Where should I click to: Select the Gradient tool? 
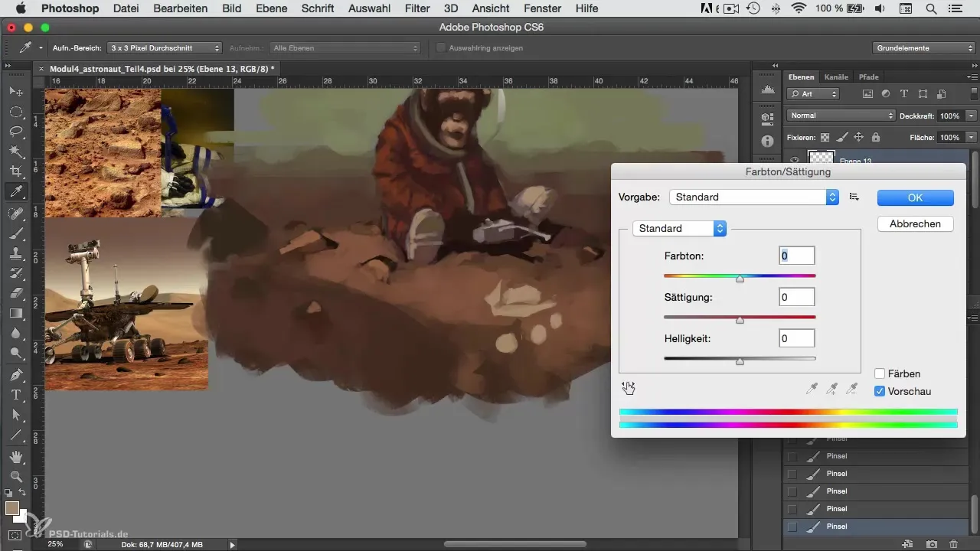click(15, 313)
